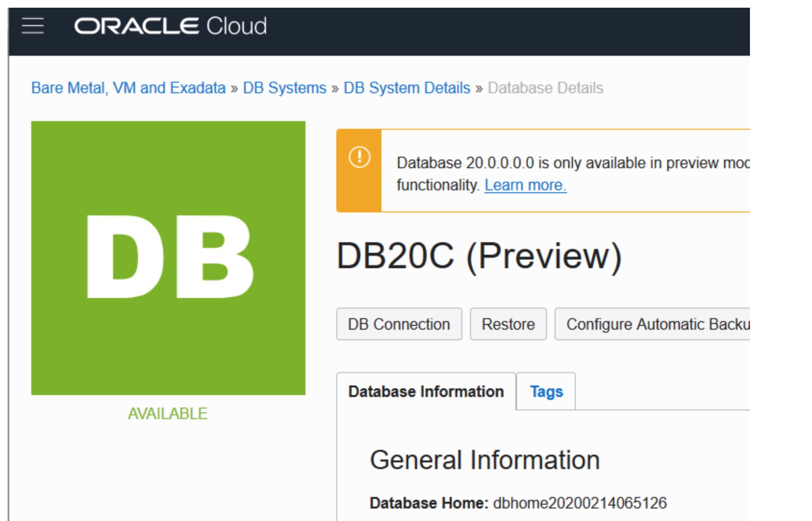Image resolution: width=812 pixels, height=521 pixels.
Task: Click the dbhome20200214065126 value
Action: pyautogui.click(x=580, y=503)
